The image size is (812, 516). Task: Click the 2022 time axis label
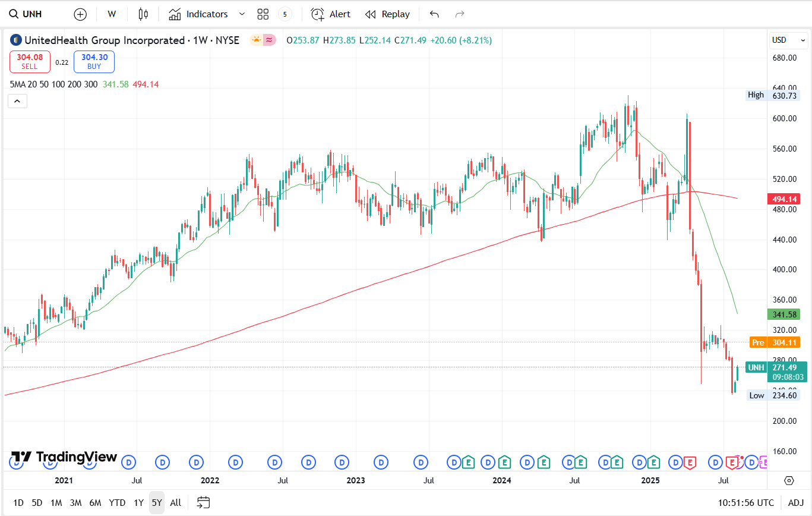(x=210, y=480)
